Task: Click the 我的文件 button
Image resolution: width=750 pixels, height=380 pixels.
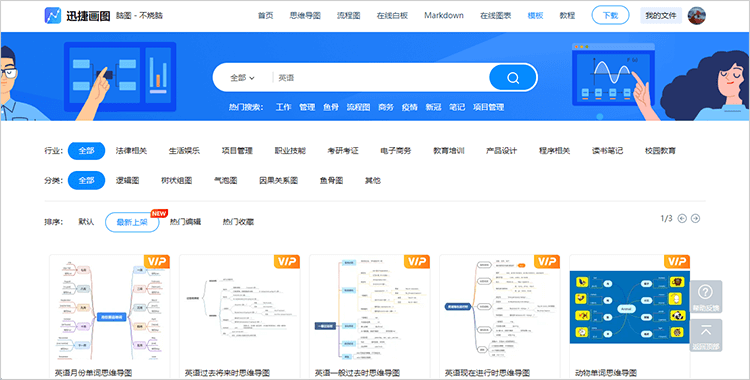Action: [661, 15]
